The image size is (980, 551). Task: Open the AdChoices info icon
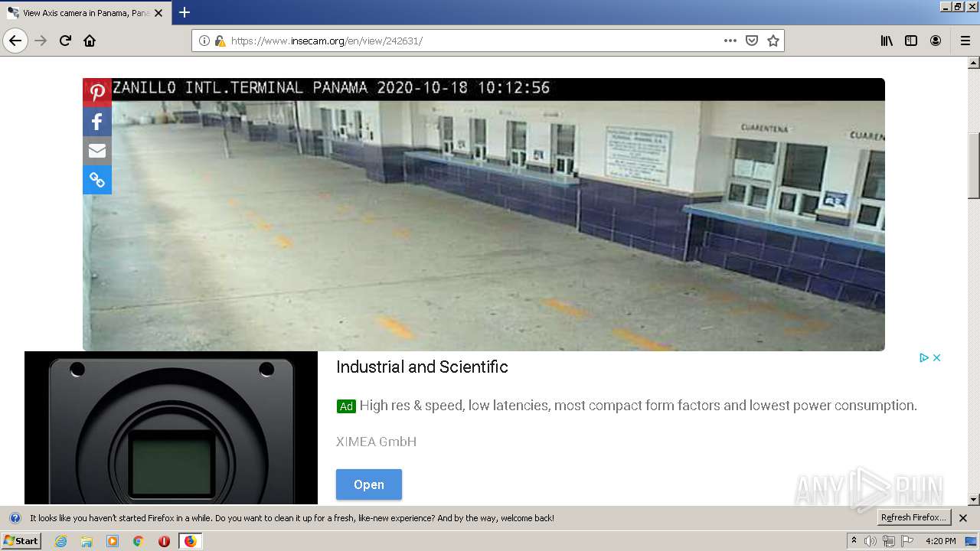point(924,357)
